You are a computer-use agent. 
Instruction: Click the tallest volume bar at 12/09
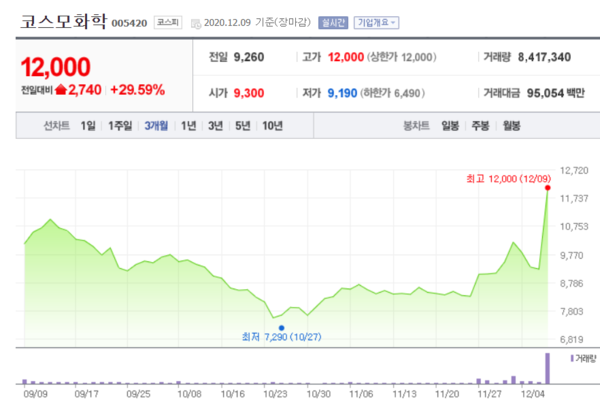click(548, 368)
